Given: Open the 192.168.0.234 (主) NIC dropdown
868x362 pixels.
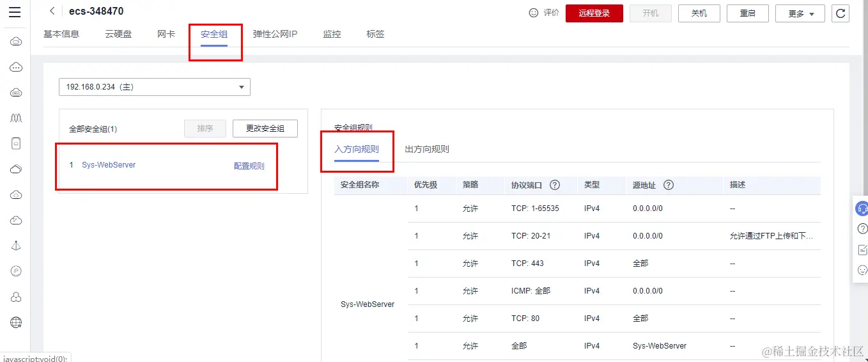Looking at the screenshot, I should (x=155, y=87).
